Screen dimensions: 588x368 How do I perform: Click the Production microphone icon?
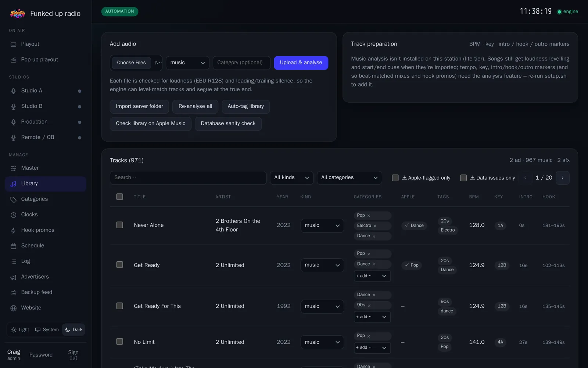14,122
